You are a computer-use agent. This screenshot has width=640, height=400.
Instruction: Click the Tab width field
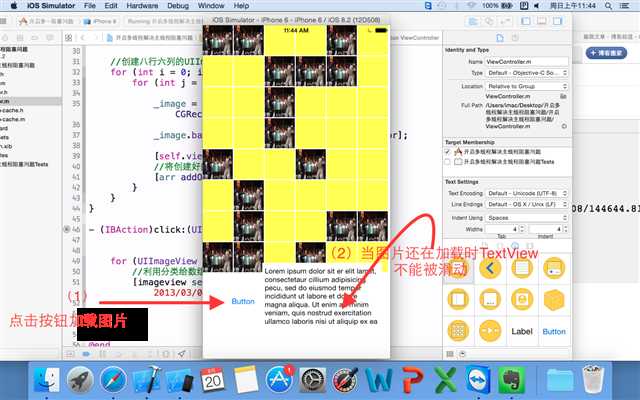(x=502, y=229)
